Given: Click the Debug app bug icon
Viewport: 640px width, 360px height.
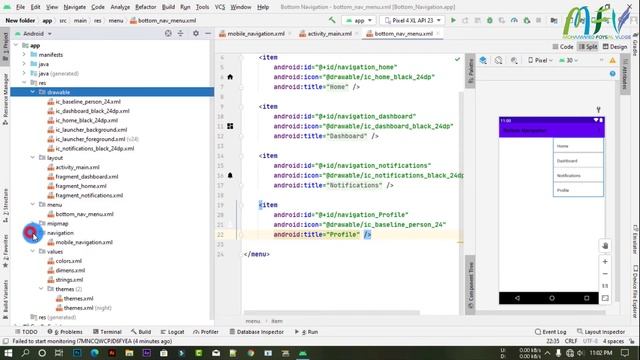Looking at the screenshot, I should (489, 20).
